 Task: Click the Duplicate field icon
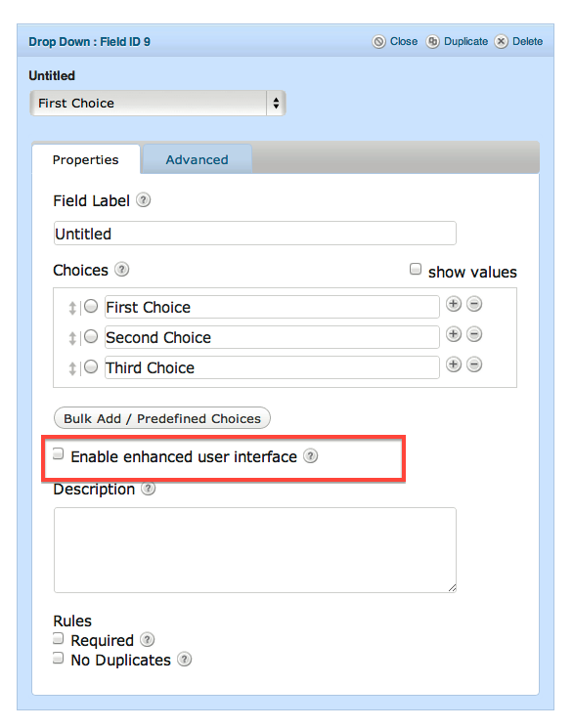(432, 42)
